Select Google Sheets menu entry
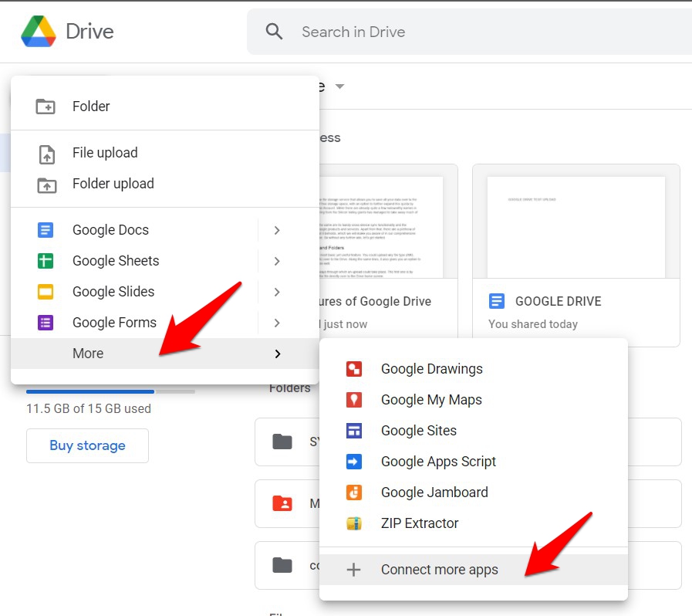This screenshot has width=692, height=616. coord(164,261)
